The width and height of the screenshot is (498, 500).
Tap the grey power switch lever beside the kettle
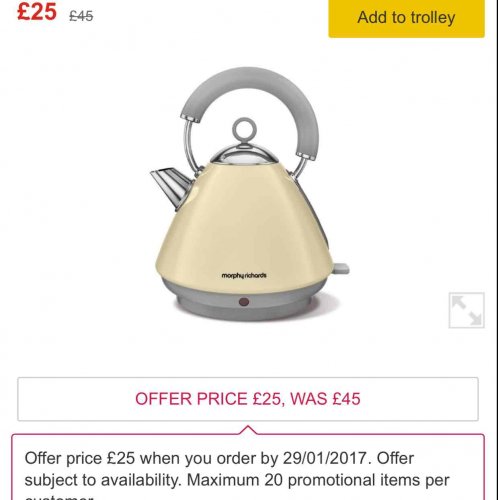coord(341,268)
